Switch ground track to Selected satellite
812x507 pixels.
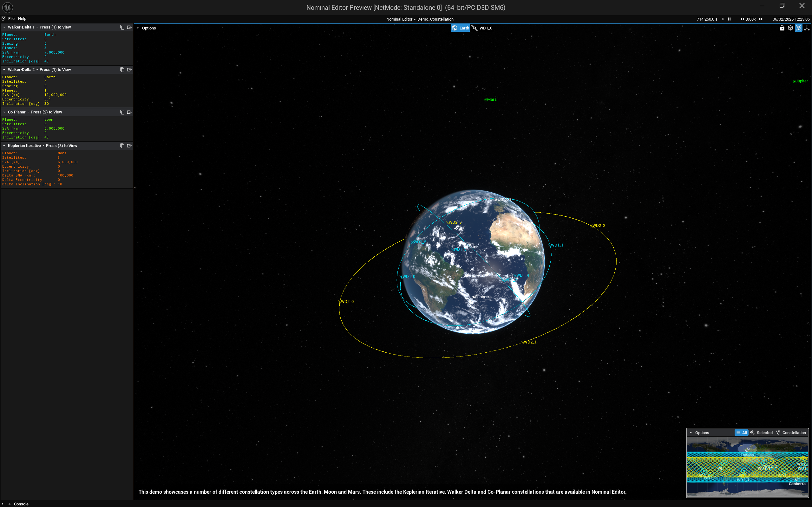(x=762, y=433)
